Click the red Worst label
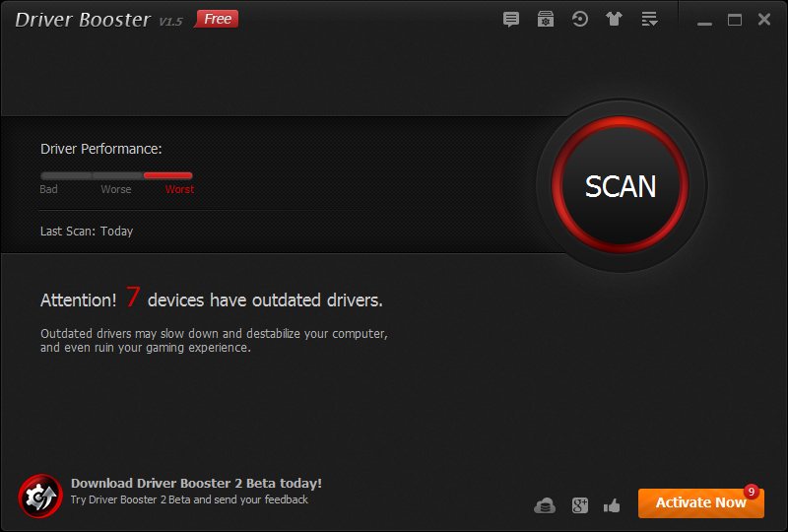Viewport: 788px width, 532px height. (179, 189)
